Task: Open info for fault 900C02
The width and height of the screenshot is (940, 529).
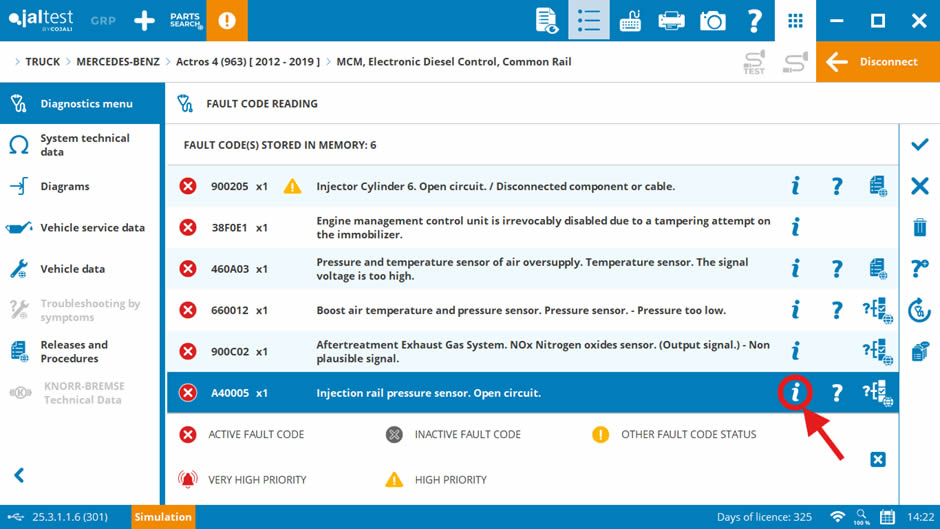Action: 796,351
